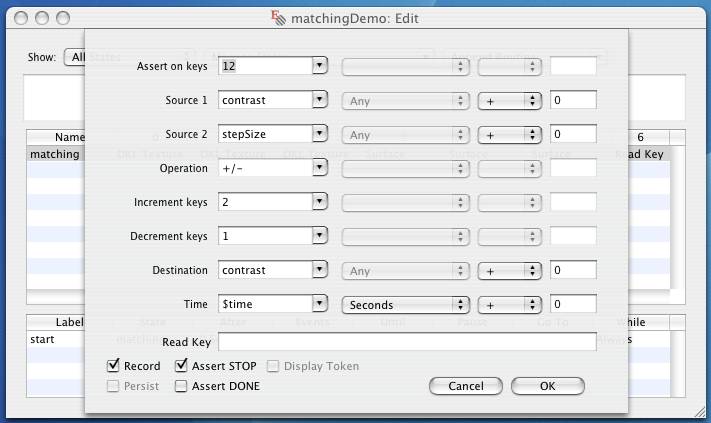Screen dimensions: 711x423
Task: Select the matching row in the Name table
Action: click(55, 154)
